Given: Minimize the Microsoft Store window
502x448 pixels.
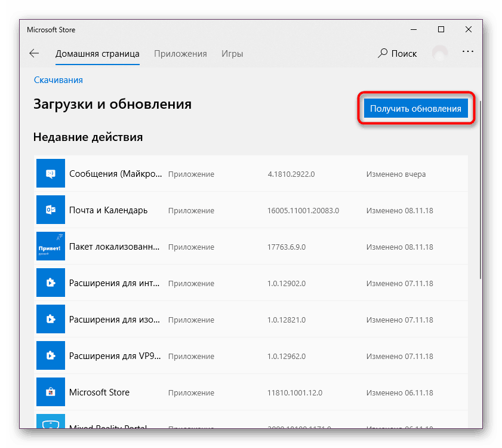Looking at the screenshot, I should [x=414, y=29].
